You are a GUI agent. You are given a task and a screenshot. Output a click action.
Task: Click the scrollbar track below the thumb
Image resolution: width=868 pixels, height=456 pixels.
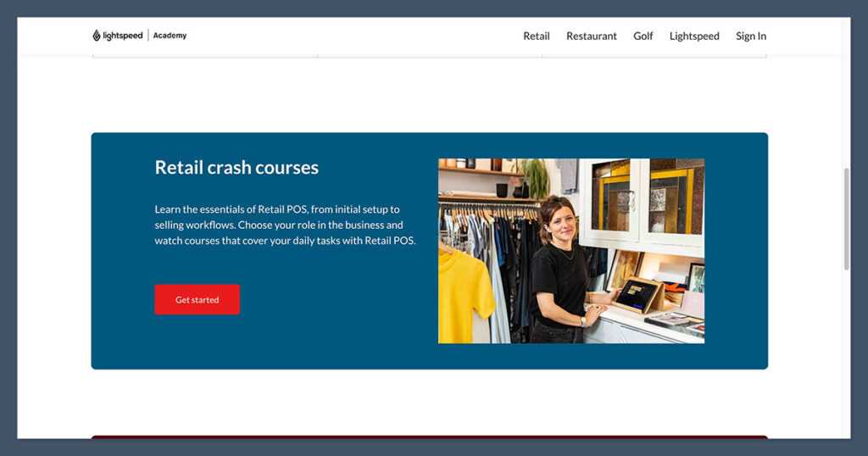pos(845,356)
